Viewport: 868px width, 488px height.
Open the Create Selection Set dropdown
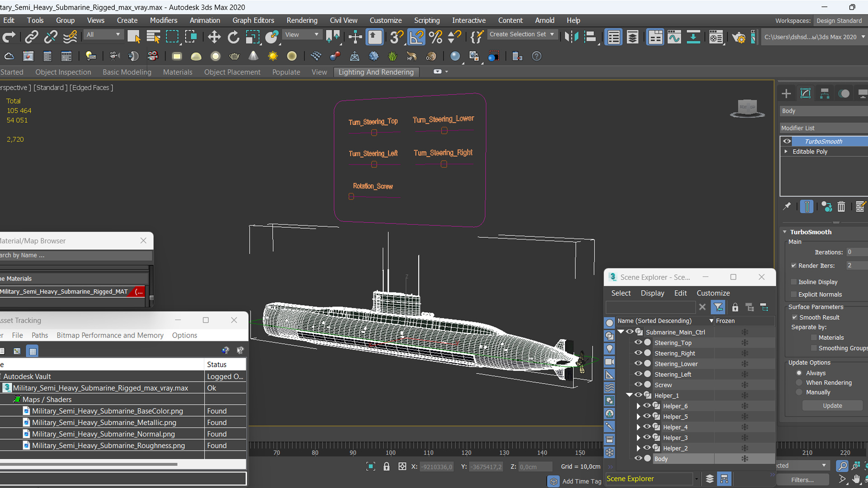[x=522, y=34]
